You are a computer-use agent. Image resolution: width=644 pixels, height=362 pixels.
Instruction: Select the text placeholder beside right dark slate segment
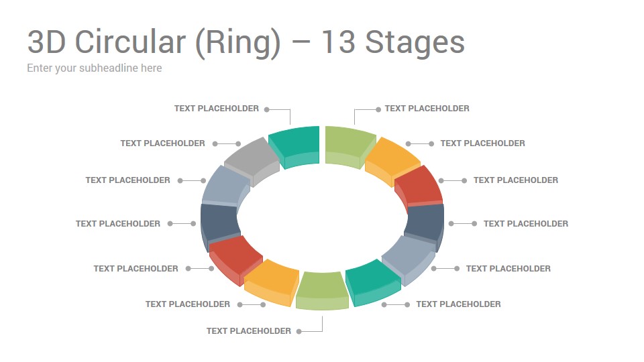526,224
